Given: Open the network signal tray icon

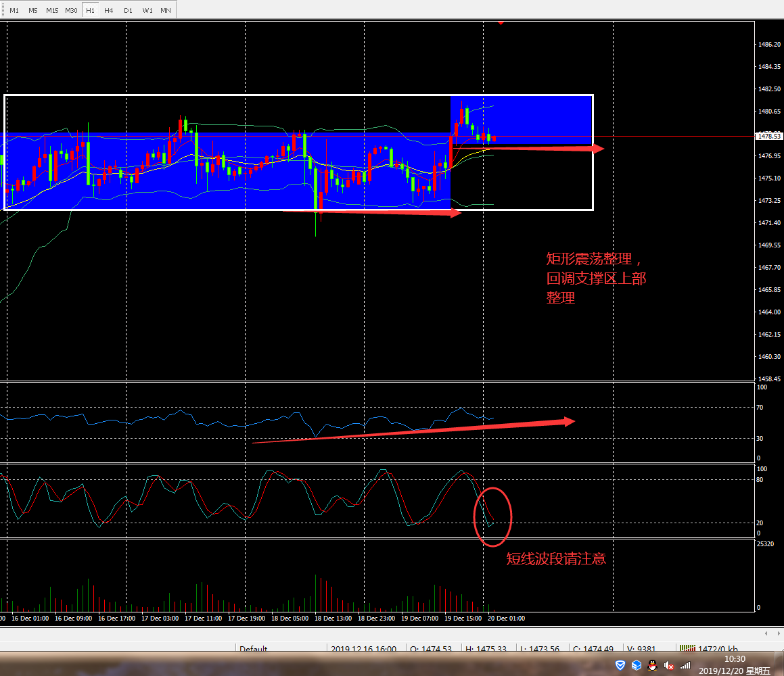Looking at the screenshot, I should coord(685,666).
